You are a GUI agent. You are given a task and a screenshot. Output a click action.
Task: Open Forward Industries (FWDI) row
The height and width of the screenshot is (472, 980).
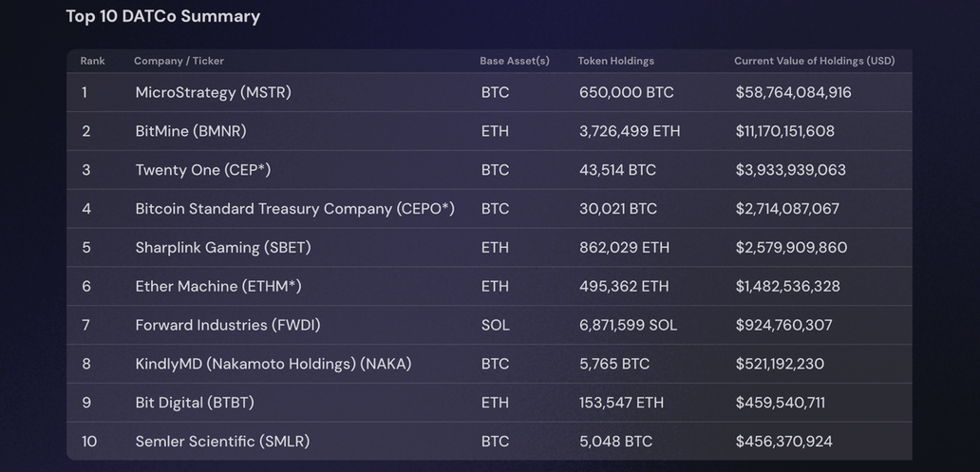coord(227,325)
